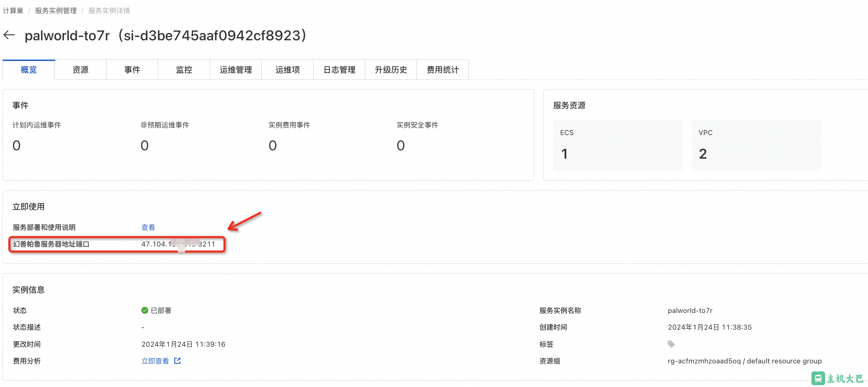Click the 幻兽帕鲁服务器地址端口 label
Viewport: 868px width, 387px height.
(x=51, y=244)
